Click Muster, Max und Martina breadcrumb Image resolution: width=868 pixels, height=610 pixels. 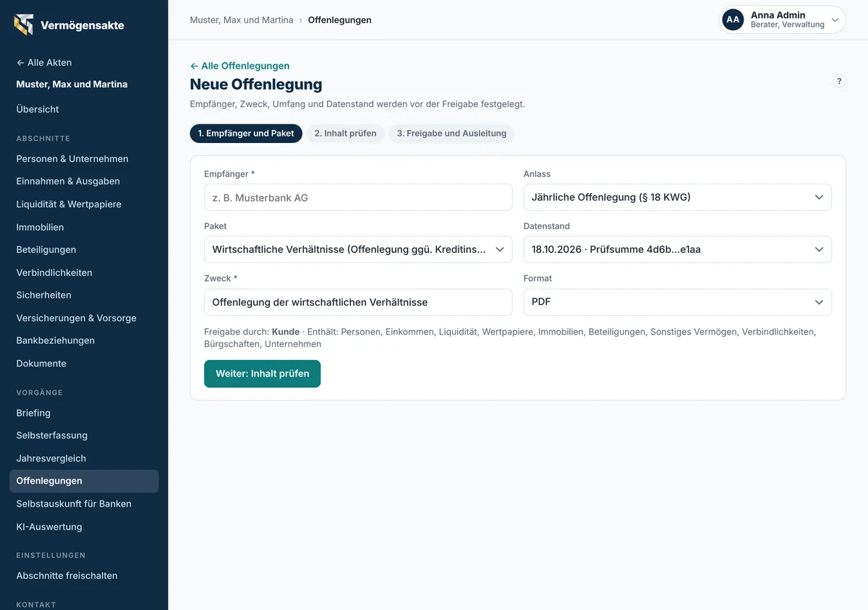point(242,20)
